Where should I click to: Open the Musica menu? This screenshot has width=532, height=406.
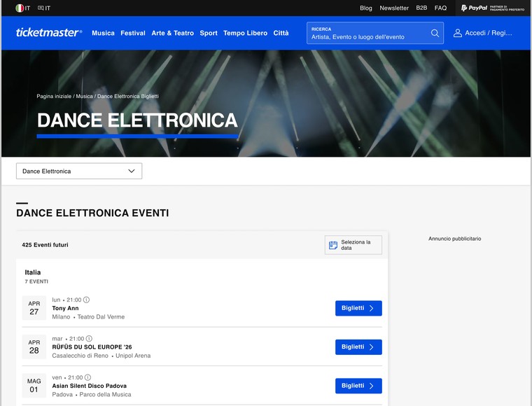(x=103, y=33)
